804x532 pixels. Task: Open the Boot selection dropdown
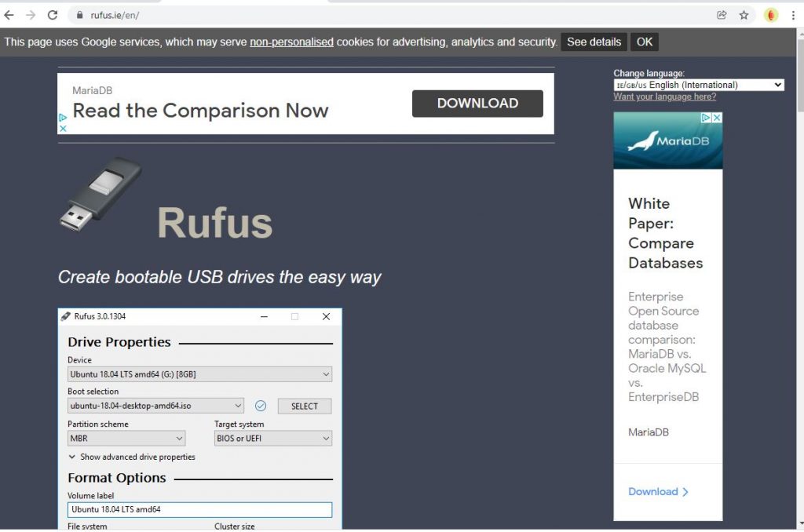click(x=155, y=406)
